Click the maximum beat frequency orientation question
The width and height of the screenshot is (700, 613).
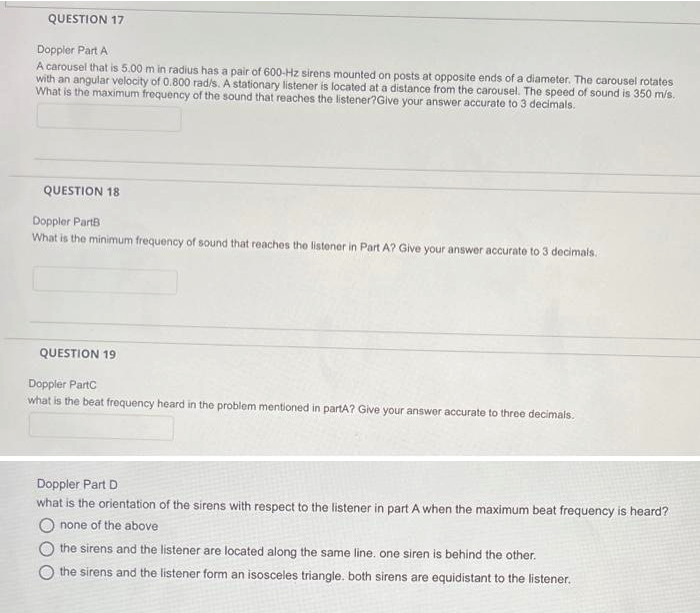(x=353, y=508)
